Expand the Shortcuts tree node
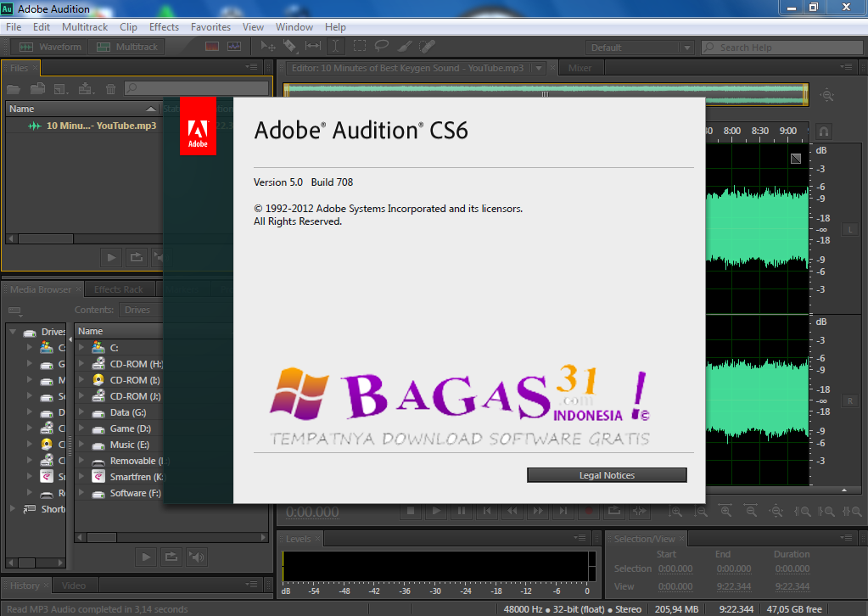Viewport: 868px width, 616px height. [x=12, y=508]
